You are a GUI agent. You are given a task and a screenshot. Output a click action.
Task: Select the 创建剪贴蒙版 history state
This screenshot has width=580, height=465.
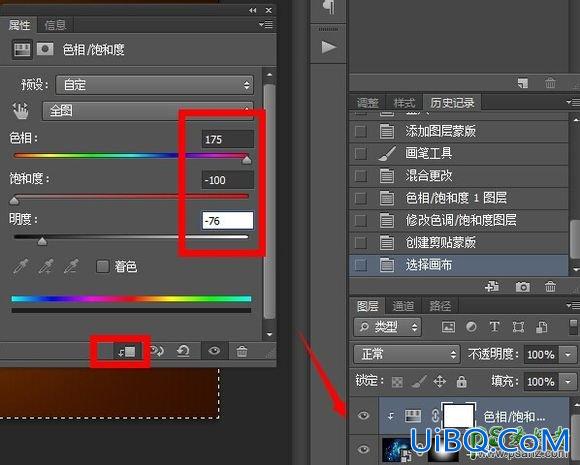(x=459, y=243)
